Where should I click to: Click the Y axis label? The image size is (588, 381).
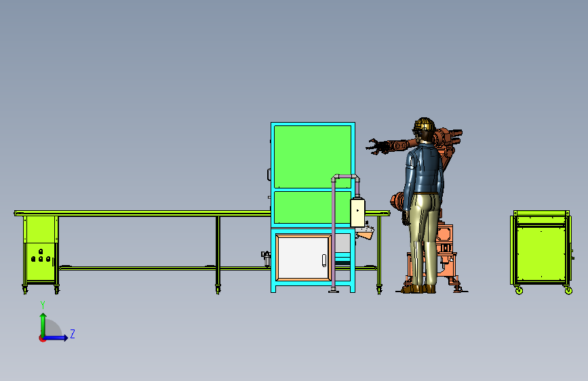coord(43,304)
